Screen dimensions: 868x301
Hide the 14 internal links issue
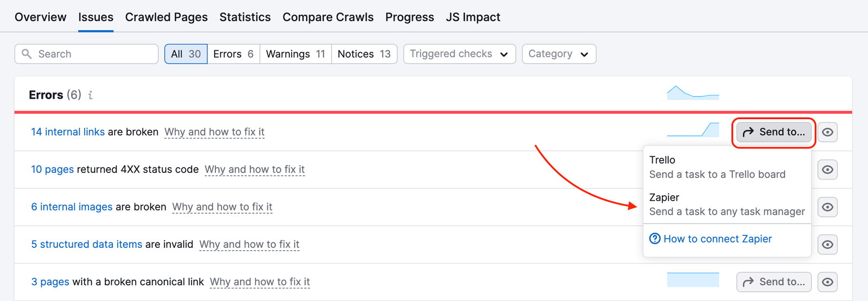(827, 132)
